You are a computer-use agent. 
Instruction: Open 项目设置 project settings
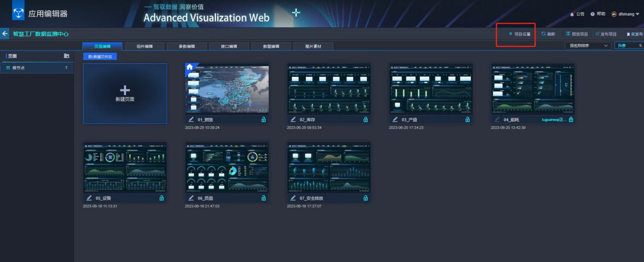520,34
